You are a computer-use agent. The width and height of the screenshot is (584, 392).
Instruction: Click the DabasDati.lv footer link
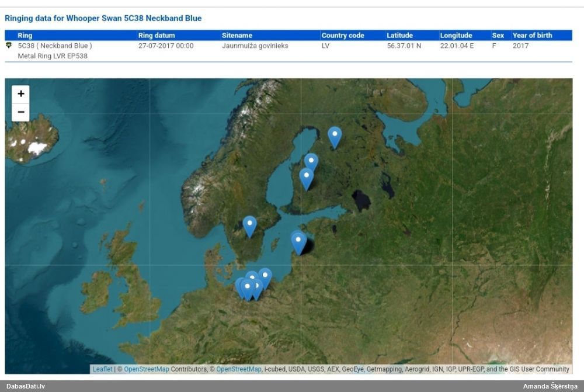pos(25,386)
